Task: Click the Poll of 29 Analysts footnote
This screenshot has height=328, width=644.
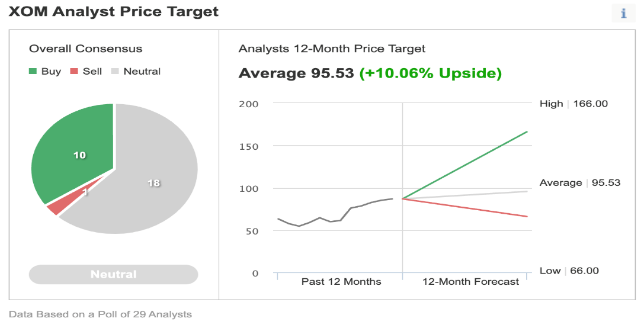Action: coord(145,314)
